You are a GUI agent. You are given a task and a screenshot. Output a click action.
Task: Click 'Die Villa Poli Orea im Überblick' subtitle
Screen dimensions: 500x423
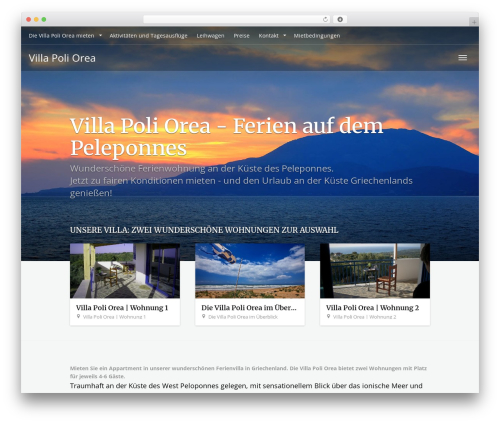click(243, 317)
